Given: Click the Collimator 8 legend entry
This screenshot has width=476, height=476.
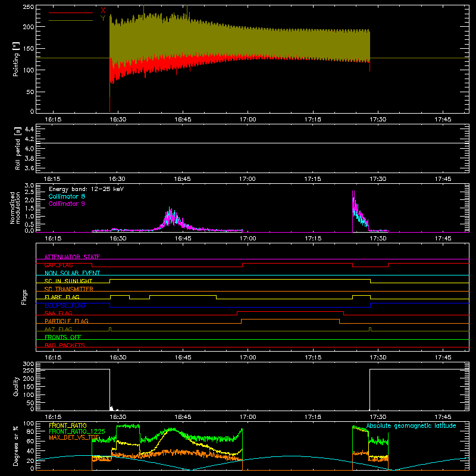Looking at the screenshot, I should point(67,196).
